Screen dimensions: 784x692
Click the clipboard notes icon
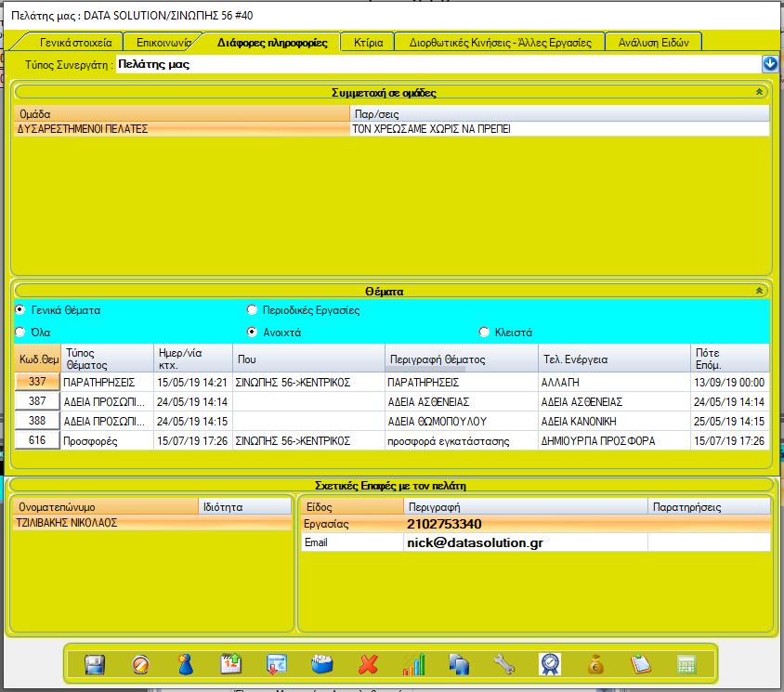click(x=641, y=664)
